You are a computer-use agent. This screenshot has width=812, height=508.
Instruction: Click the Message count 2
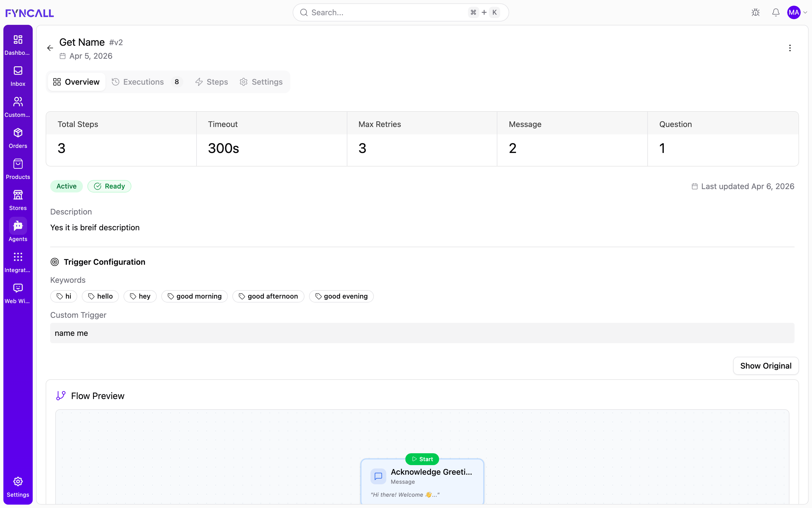[512, 148]
